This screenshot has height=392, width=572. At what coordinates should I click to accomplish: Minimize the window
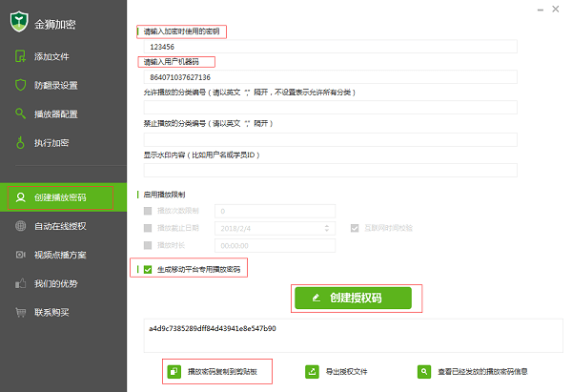click(541, 10)
